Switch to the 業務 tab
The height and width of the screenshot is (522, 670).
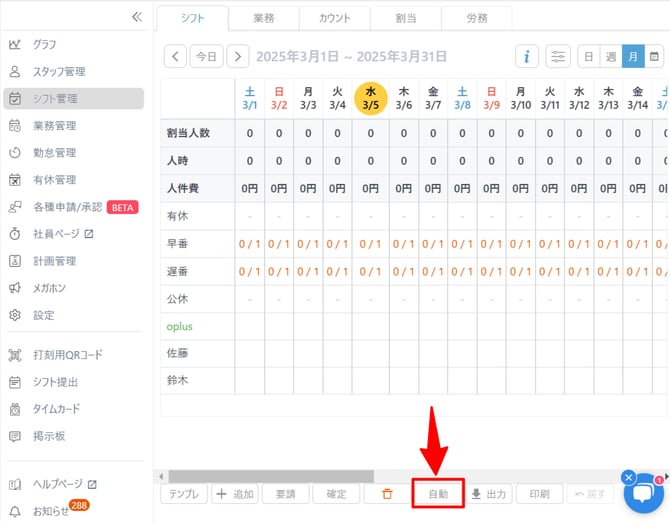coord(264,18)
